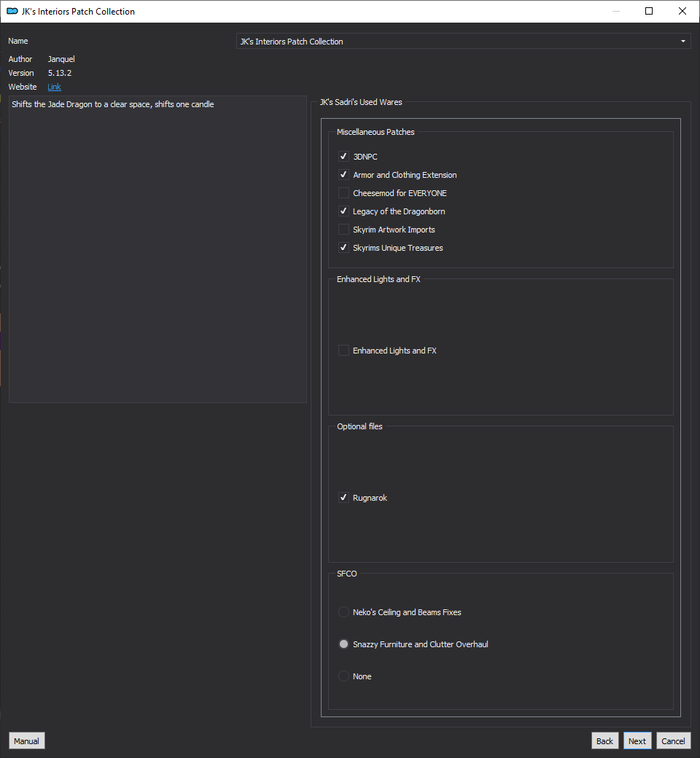Enable the Enhanced Lights and FX checkbox
The image size is (700, 758).
[343, 351]
